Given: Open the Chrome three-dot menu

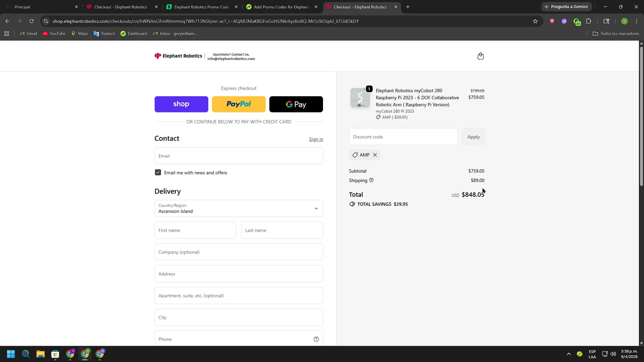Looking at the screenshot, I should pyautogui.click(x=637, y=21).
